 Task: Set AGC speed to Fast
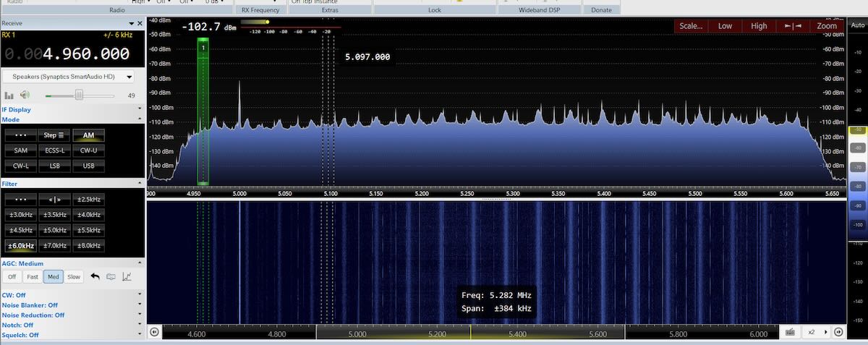pyautogui.click(x=33, y=276)
